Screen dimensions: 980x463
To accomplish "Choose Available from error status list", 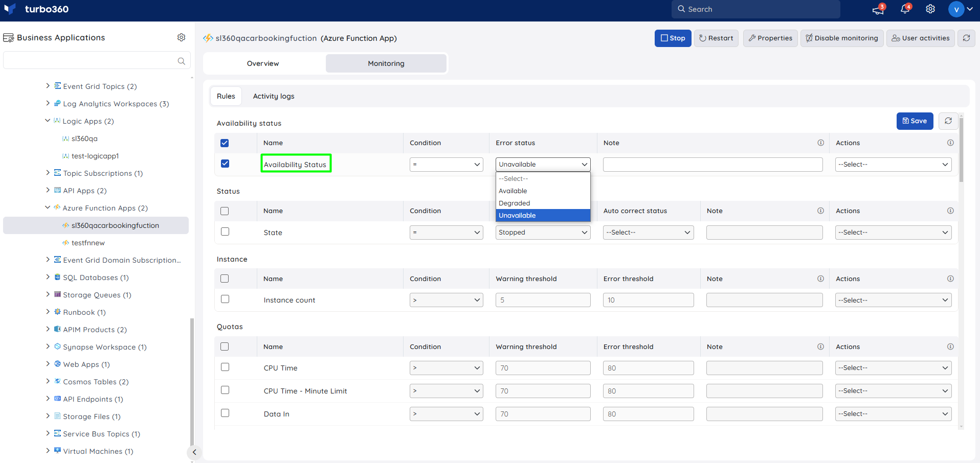I will [x=543, y=191].
